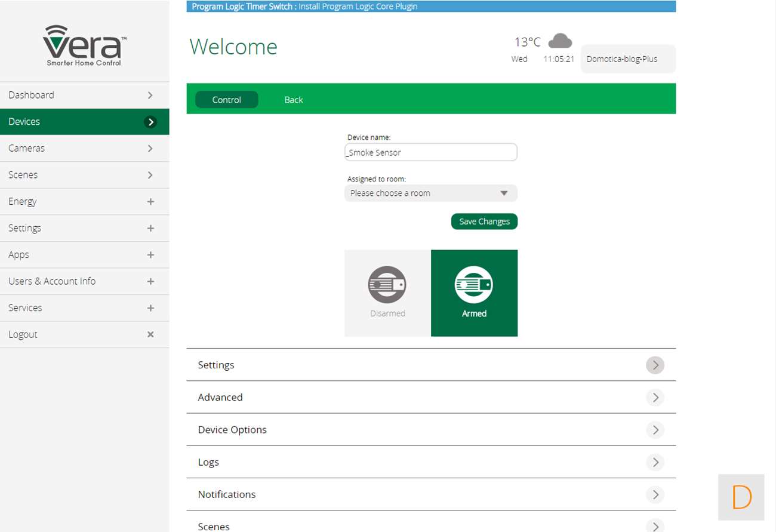Set the smoke sensor to Disarmed
Screen dimensions: 776x532
coord(387,293)
